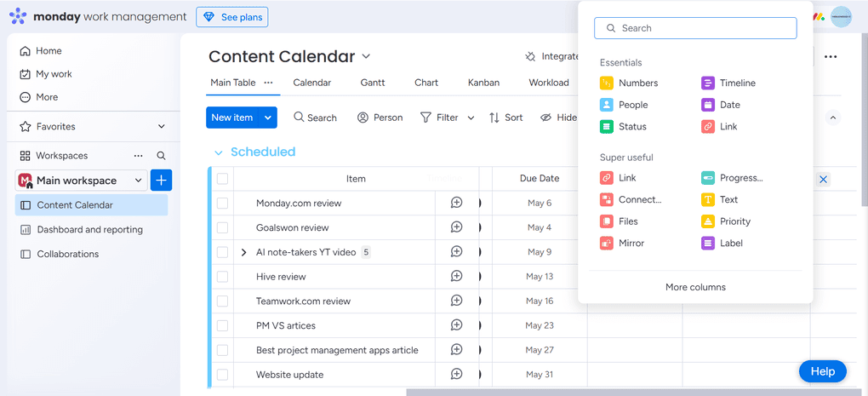Switch to the Calendar view tab
The height and width of the screenshot is (396, 868).
pos(311,83)
